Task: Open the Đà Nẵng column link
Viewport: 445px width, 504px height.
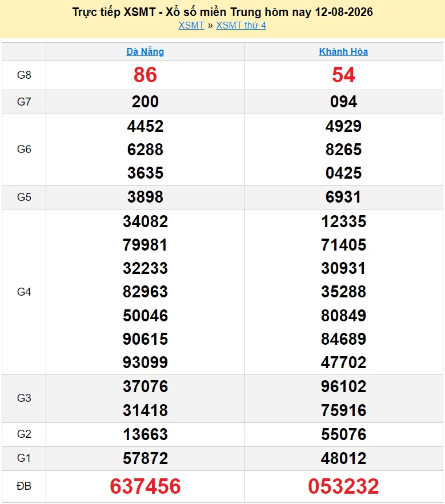Action: (145, 51)
